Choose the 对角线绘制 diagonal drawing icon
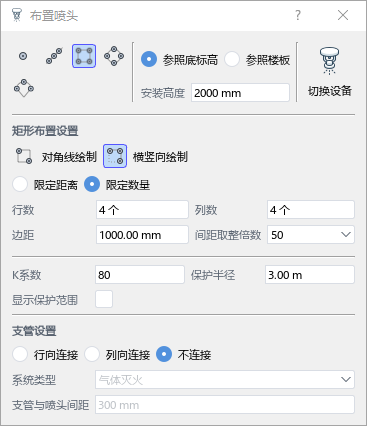The height and width of the screenshot is (426, 367). coord(24,156)
